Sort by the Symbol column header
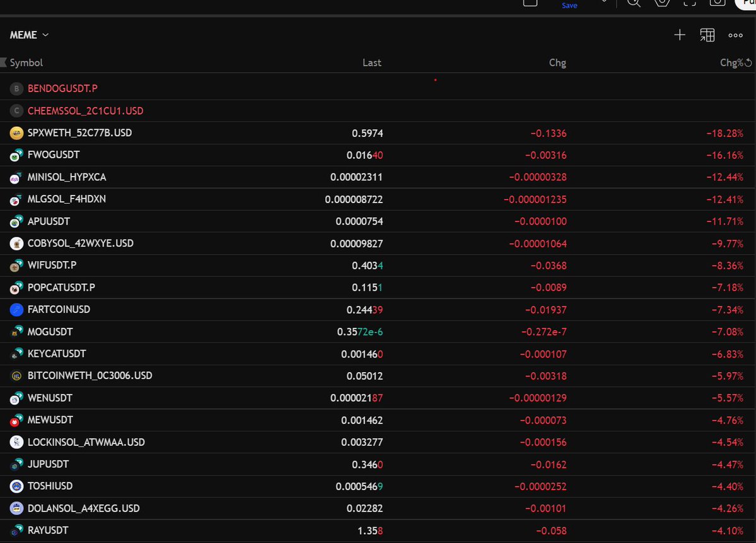The height and width of the screenshot is (543, 756). tap(26, 63)
